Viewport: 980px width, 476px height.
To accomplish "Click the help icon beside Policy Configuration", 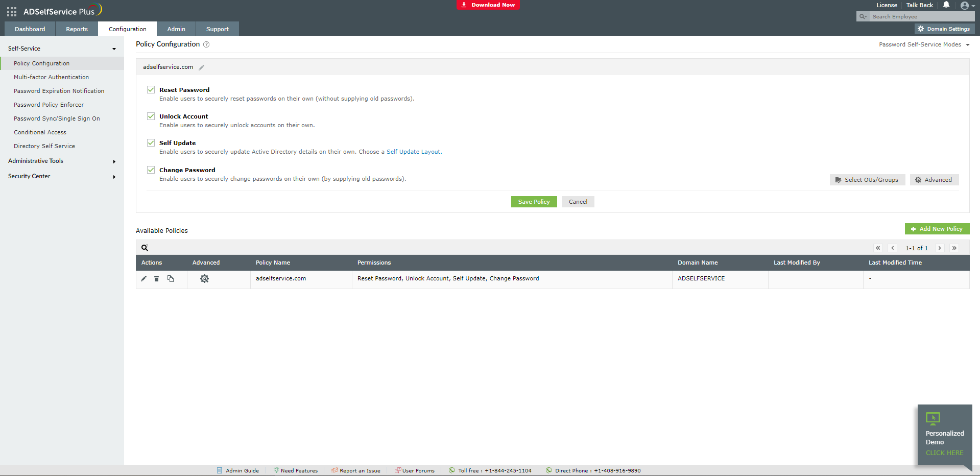I will 206,44.
